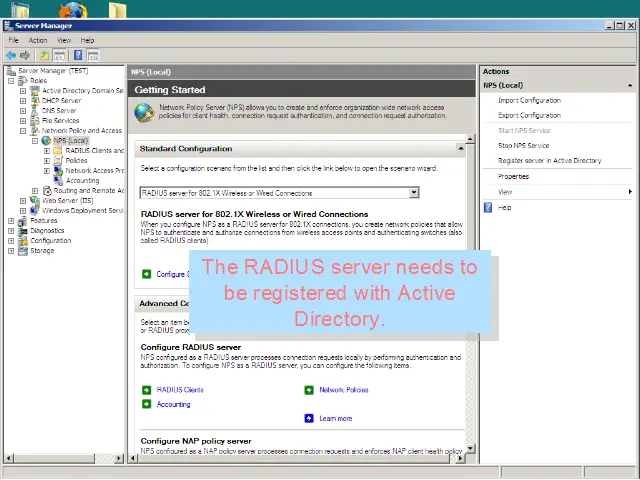Click the DNS Server role icon
This screenshot has height=480, width=640.
coord(35,111)
